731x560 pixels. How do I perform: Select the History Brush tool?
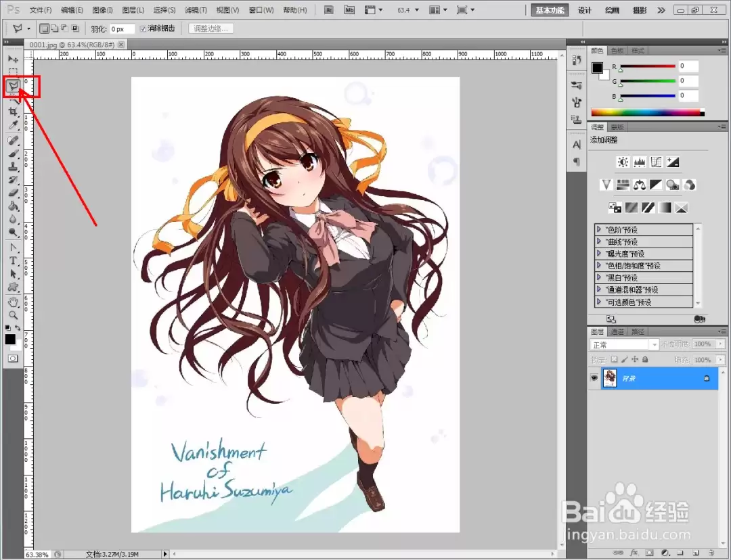[13, 179]
